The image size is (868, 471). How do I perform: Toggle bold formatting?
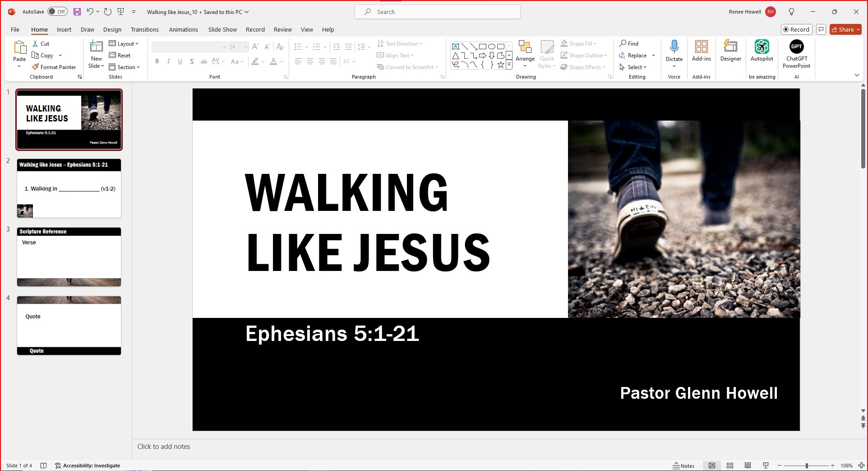click(x=157, y=61)
